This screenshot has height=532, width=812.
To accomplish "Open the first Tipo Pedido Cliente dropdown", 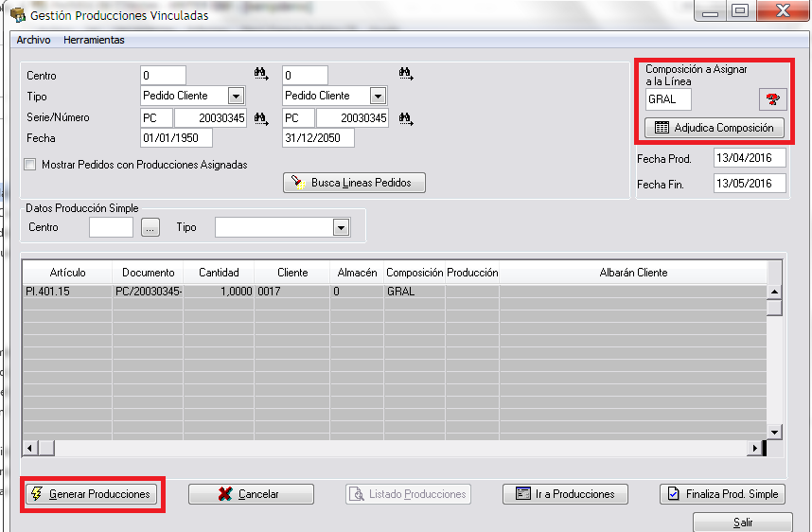I will pyautogui.click(x=236, y=96).
